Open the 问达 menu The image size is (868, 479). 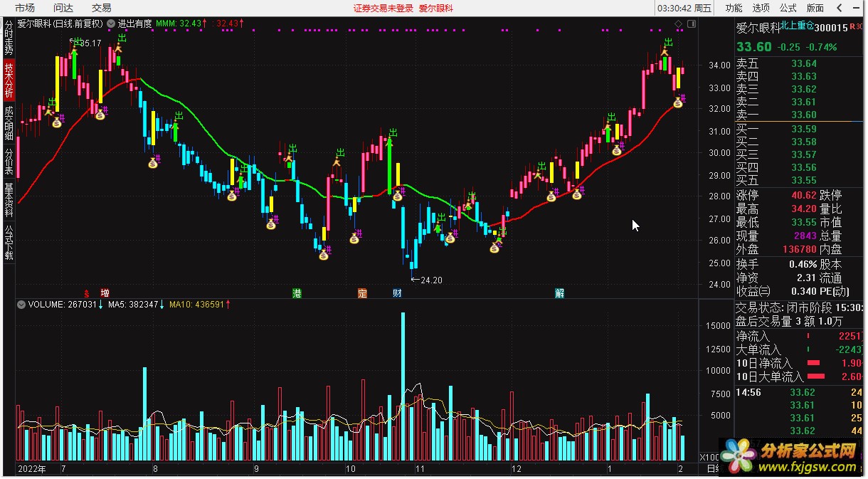click(x=63, y=8)
